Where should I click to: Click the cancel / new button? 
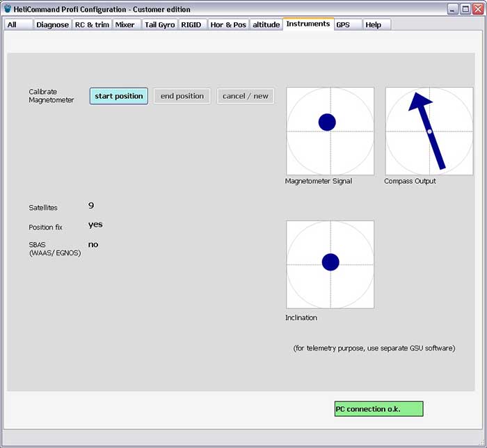pyautogui.click(x=246, y=96)
